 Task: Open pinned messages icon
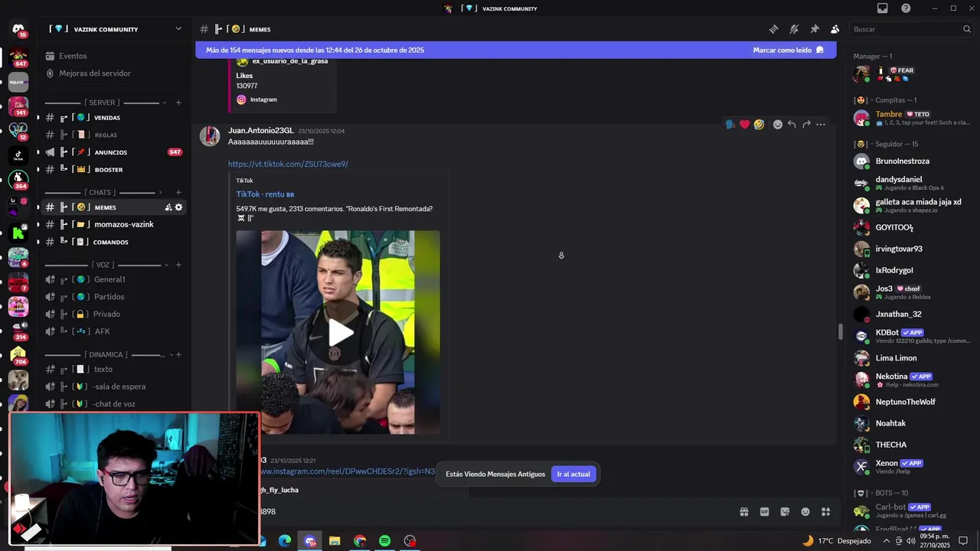[x=815, y=29]
